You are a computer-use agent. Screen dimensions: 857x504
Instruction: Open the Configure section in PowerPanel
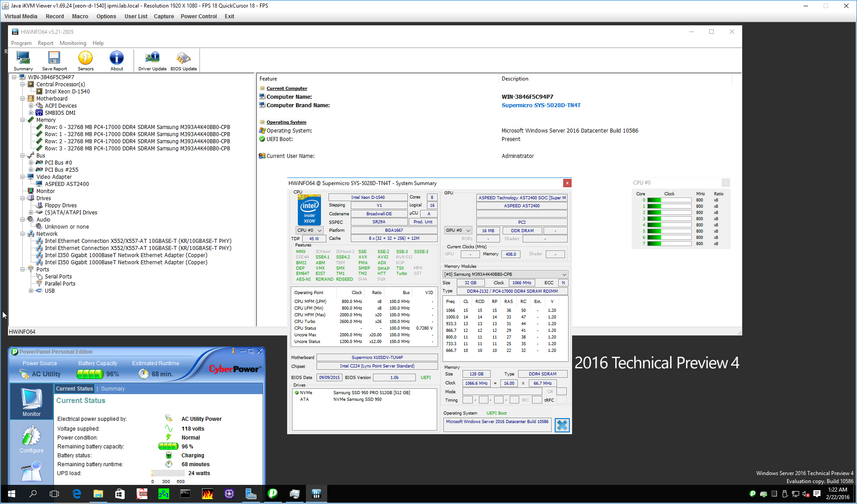pos(32,439)
